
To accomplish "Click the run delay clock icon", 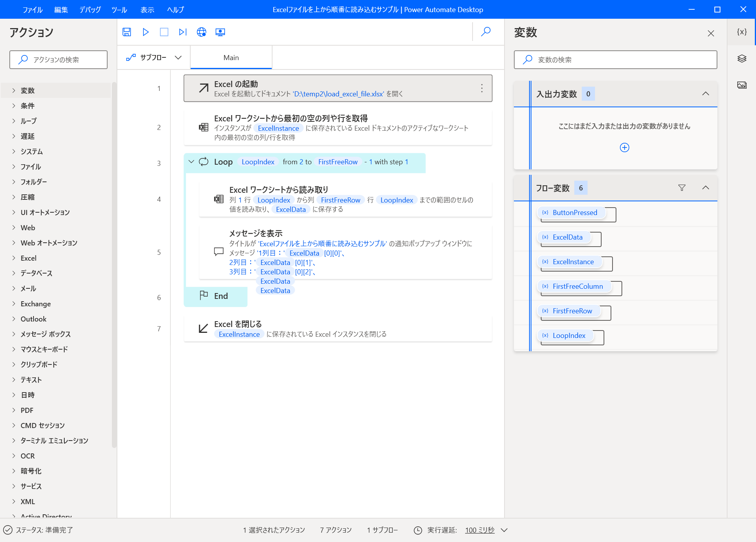I will click(x=418, y=530).
